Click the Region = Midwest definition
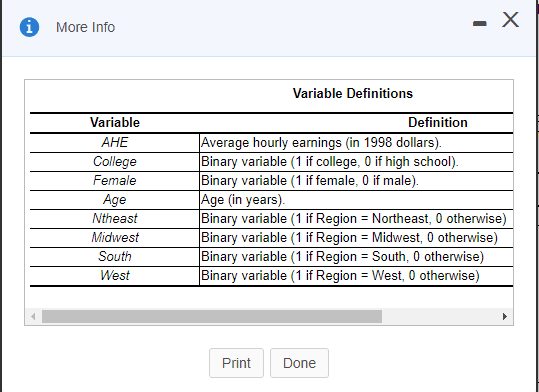The width and height of the screenshot is (539, 392). [x=349, y=238]
